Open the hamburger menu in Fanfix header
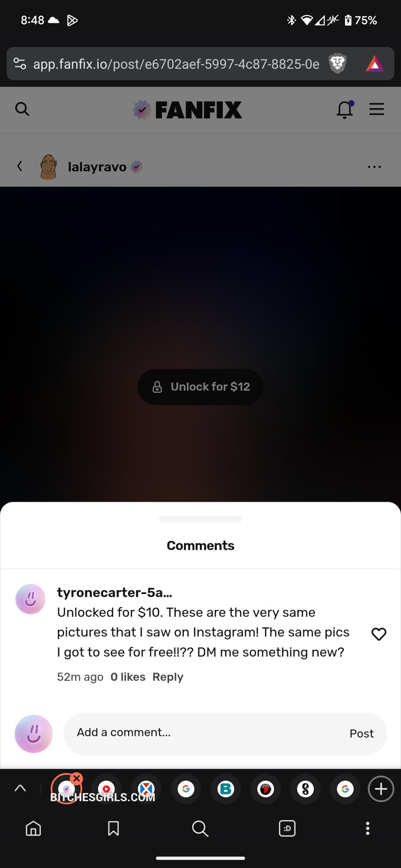 [376, 109]
